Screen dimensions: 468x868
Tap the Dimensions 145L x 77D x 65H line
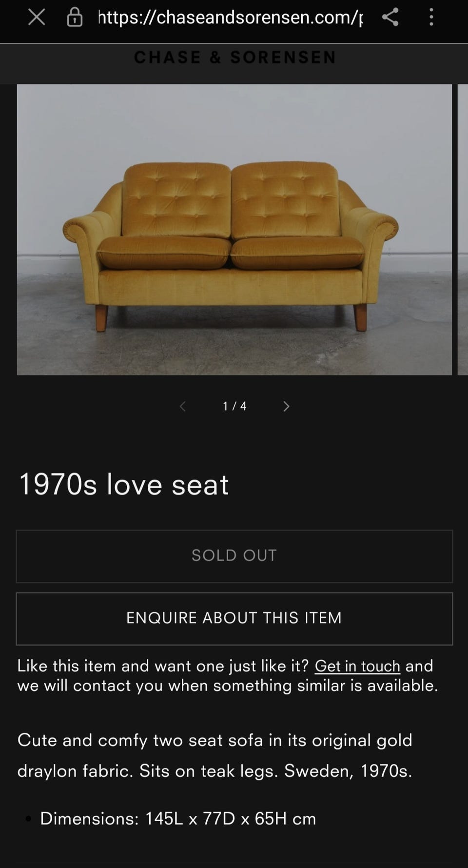pyautogui.click(x=178, y=818)
